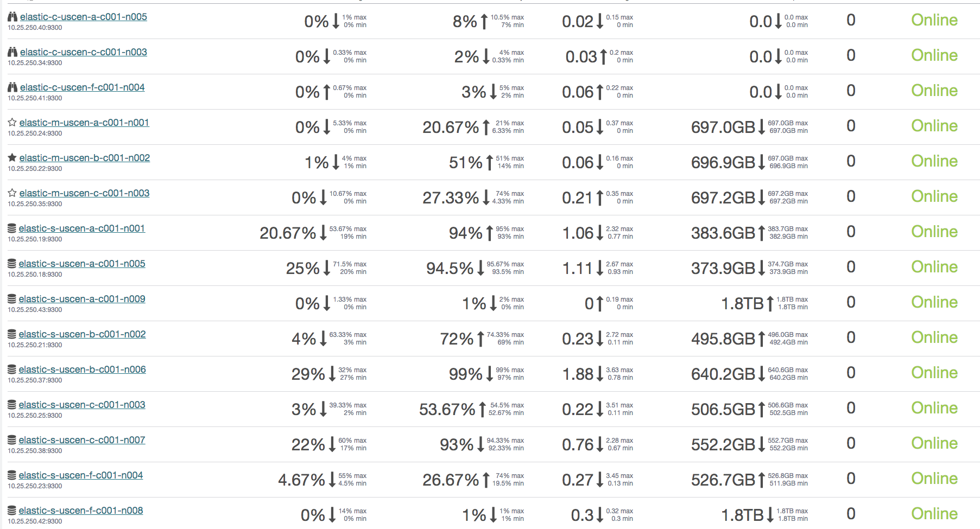Open the elastic-s-uscen-c-c001-n007 node link

pyautogui.click(x=82, y=440)
